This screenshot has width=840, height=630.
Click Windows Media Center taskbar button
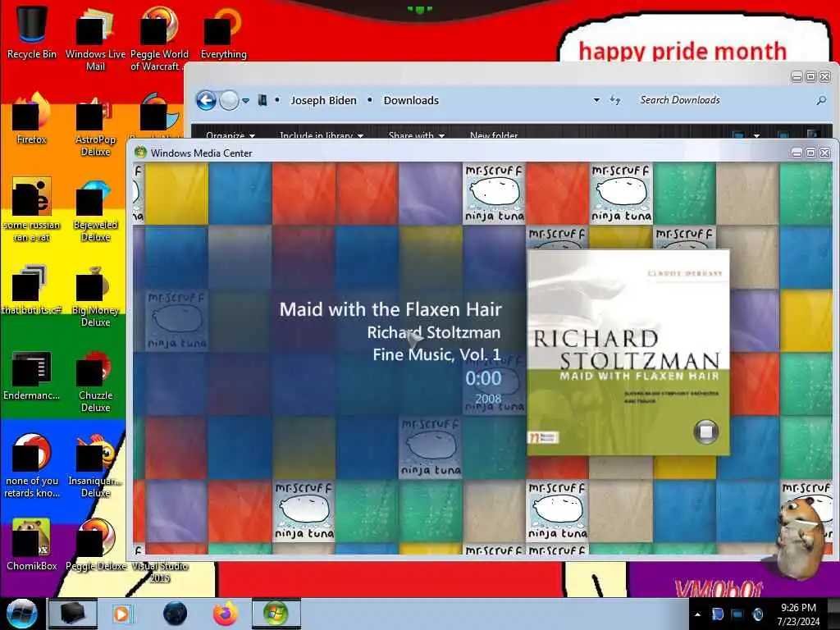click(x=276, y=614)
